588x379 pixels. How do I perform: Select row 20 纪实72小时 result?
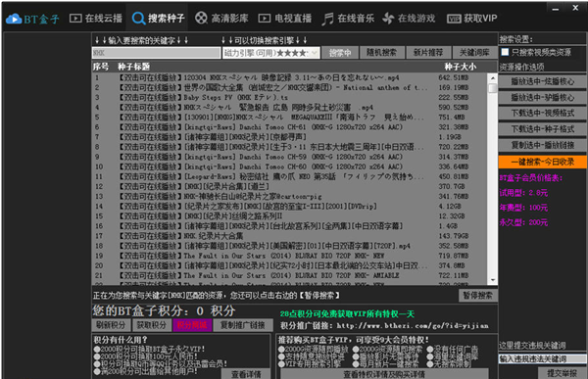(289, 265)
